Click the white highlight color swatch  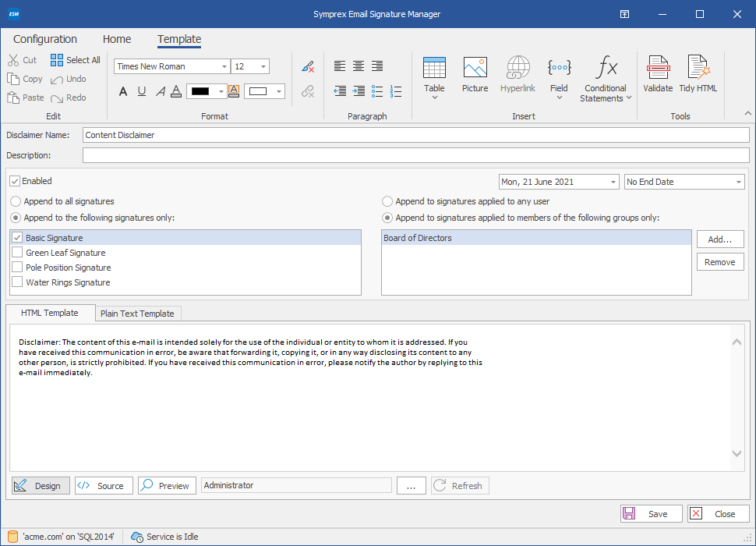(x=259, y=91)
